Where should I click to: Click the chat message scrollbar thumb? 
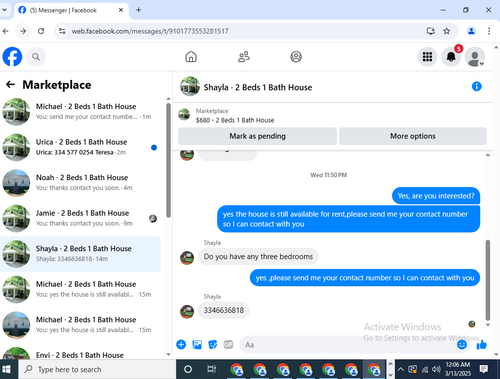[488, 280]
